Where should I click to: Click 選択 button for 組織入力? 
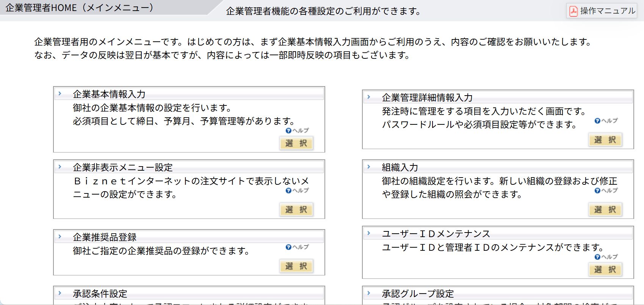click(x=605, y=210)
